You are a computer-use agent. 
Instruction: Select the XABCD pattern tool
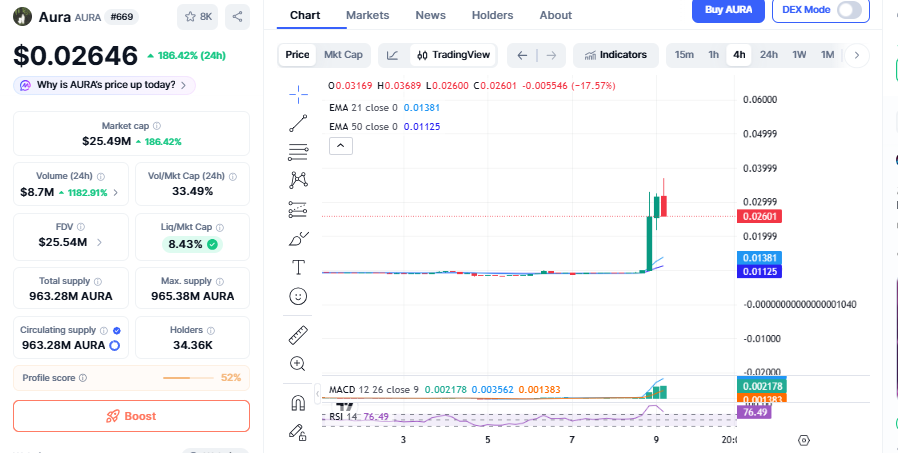(x=298, y=180)
